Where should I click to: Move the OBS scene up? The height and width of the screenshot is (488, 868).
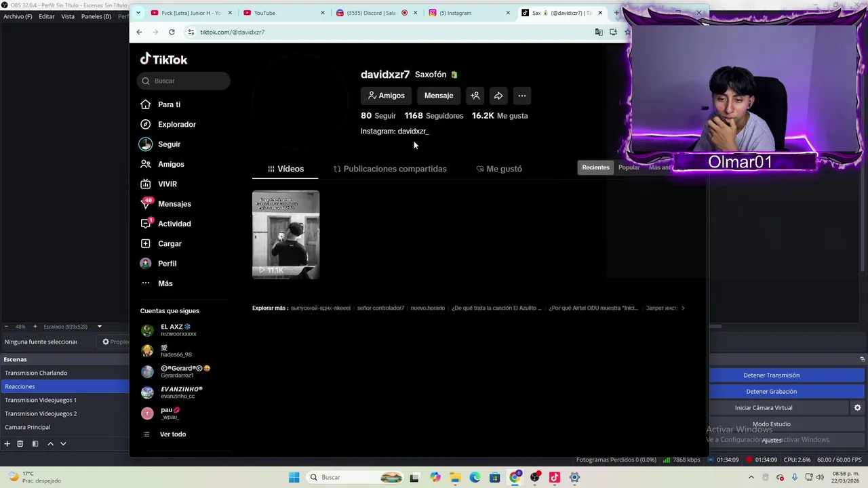point(50,444)
